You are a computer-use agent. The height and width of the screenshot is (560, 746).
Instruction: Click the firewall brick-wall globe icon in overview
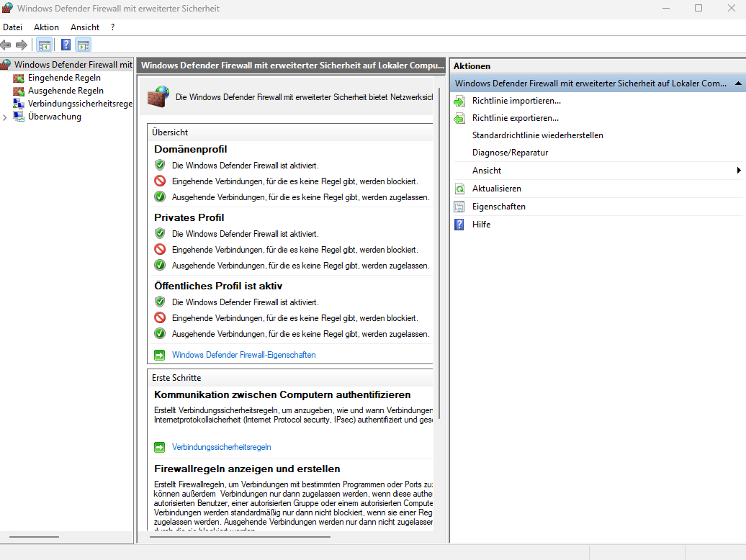(158, 96)
